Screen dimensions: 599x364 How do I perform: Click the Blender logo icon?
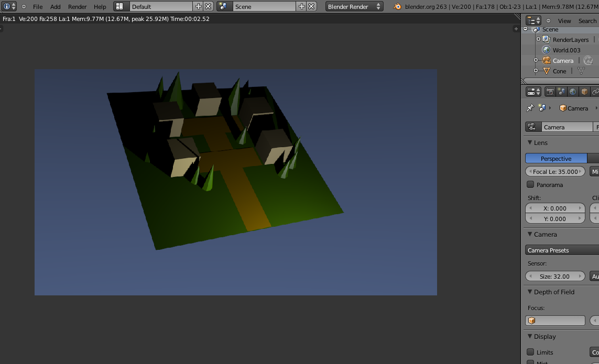397,6
